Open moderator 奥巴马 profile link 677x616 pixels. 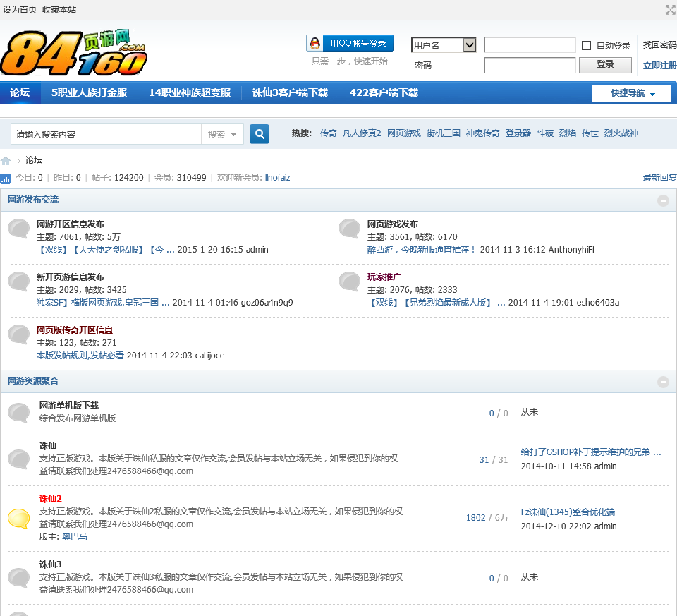(x=74, y=536)
